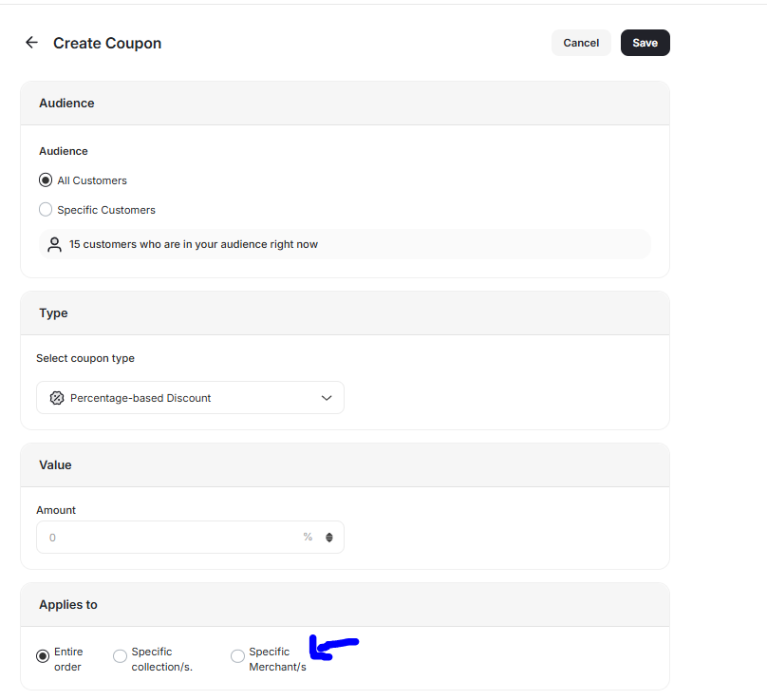Click the percent symbol in the Amount field
The width and height of the screenshot is (767, 700).
308,537
